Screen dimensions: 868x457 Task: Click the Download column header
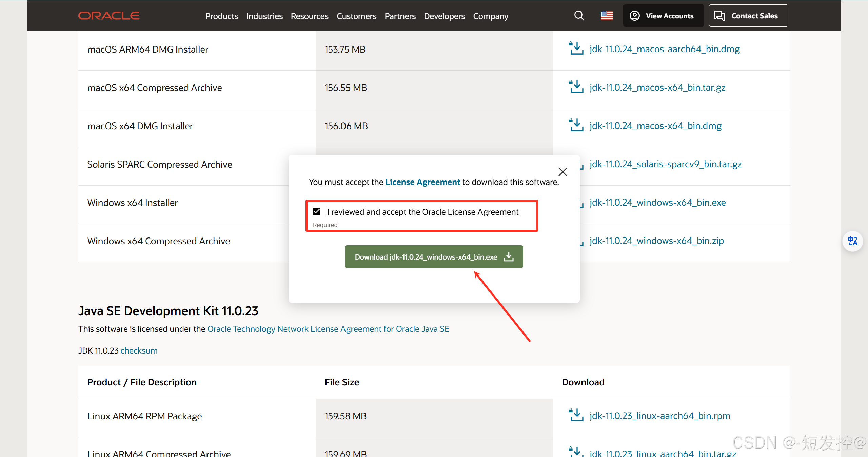(583, 382)
